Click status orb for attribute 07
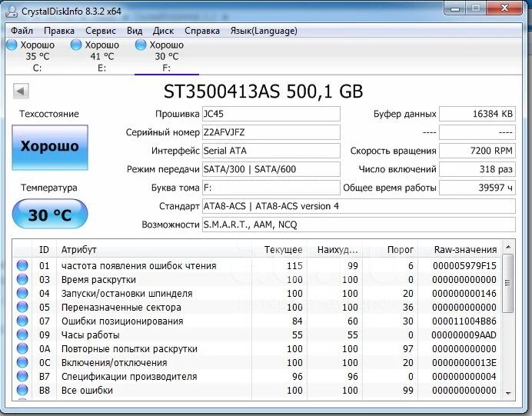532x416 pixels. 22,321
